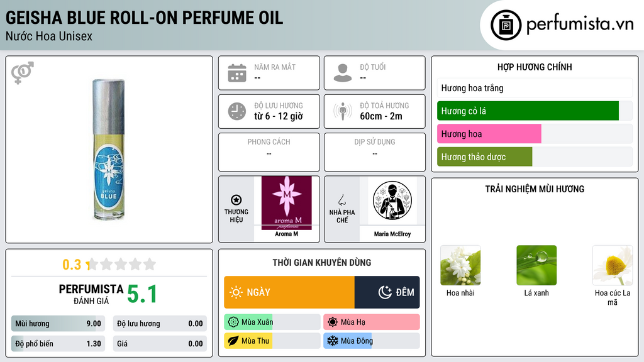The height and width of the screenshot is (362, 644).
Task: Click the Năm ra mắt label
Action: [x=275, y=67]
